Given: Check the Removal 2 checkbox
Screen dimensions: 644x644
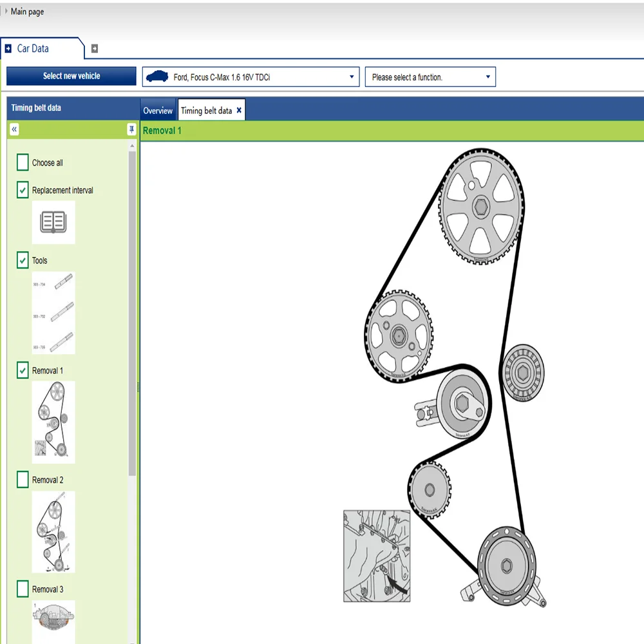Looking at the screenshot, I should (23, 479).
